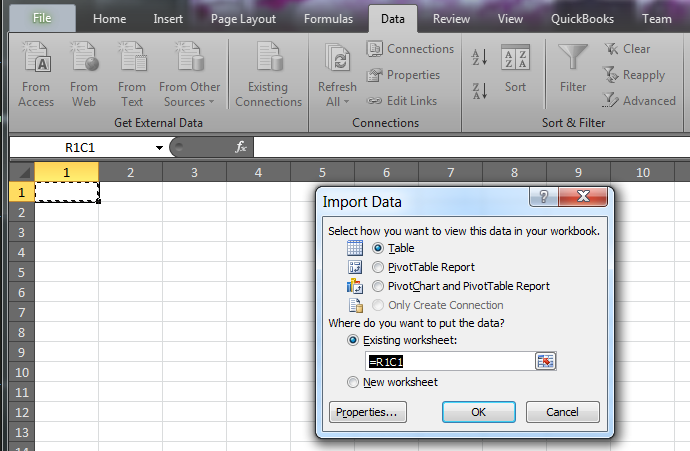Open the QuickBooks tab
690x451 pixels.
point(582,19)
